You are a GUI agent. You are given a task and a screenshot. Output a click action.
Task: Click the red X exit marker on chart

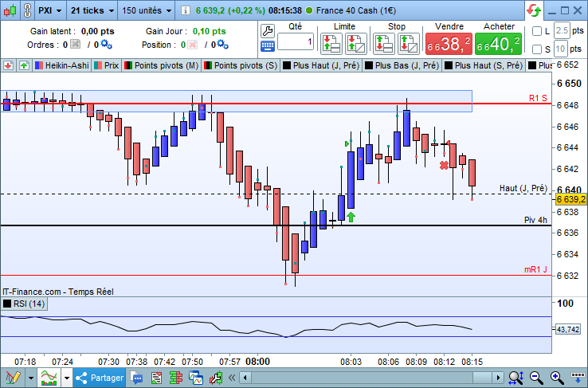click(x=444, y=165)
